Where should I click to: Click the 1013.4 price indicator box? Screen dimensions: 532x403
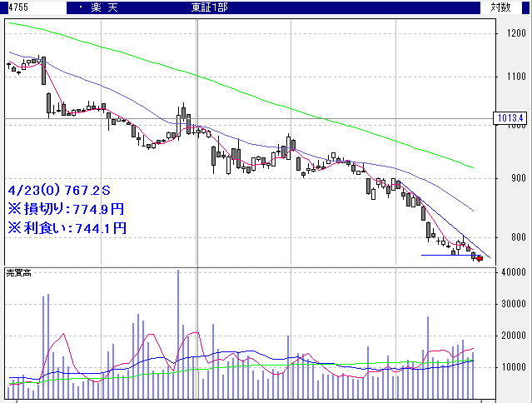tap(509, 118)
